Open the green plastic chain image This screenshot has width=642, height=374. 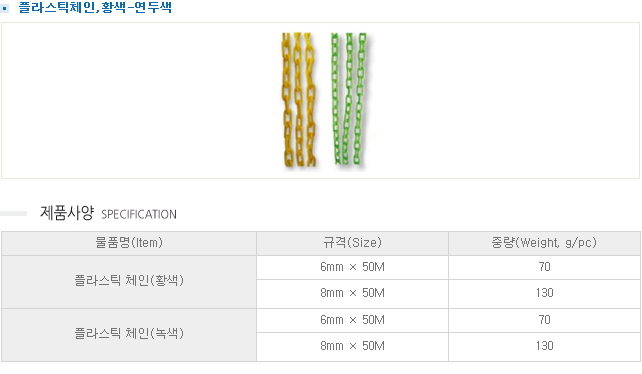(349, 99)
